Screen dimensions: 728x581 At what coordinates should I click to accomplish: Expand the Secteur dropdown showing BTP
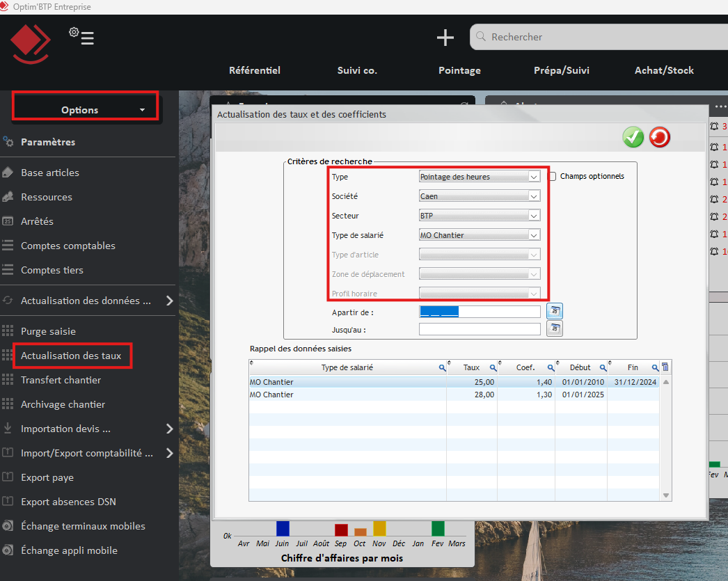point(534,216)
